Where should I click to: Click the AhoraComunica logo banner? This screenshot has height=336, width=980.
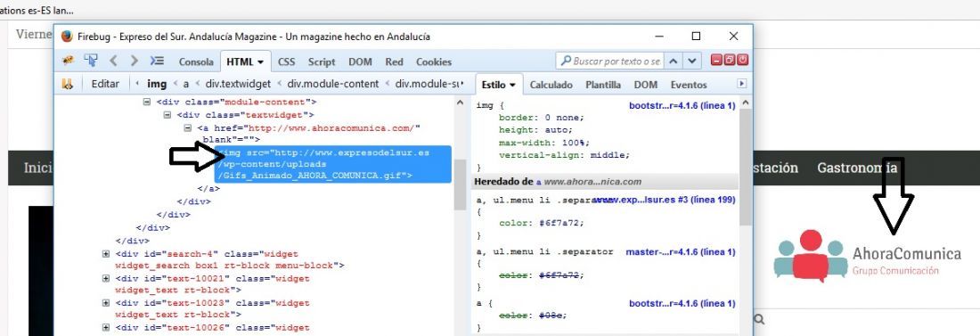pos(867,255)
